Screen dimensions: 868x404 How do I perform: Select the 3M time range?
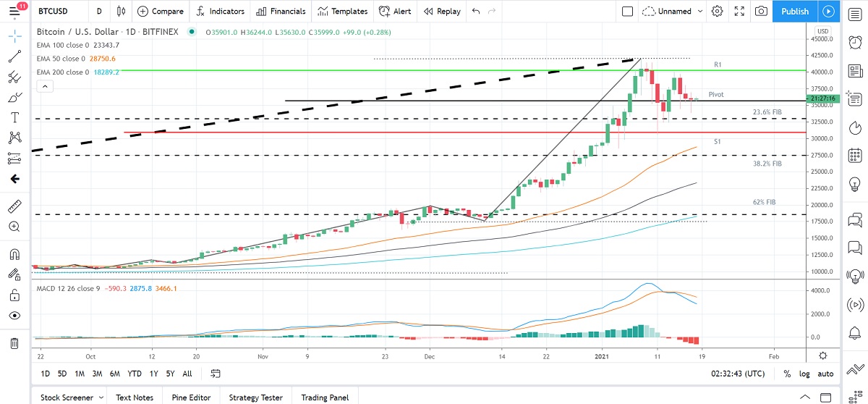coord(97,374)
